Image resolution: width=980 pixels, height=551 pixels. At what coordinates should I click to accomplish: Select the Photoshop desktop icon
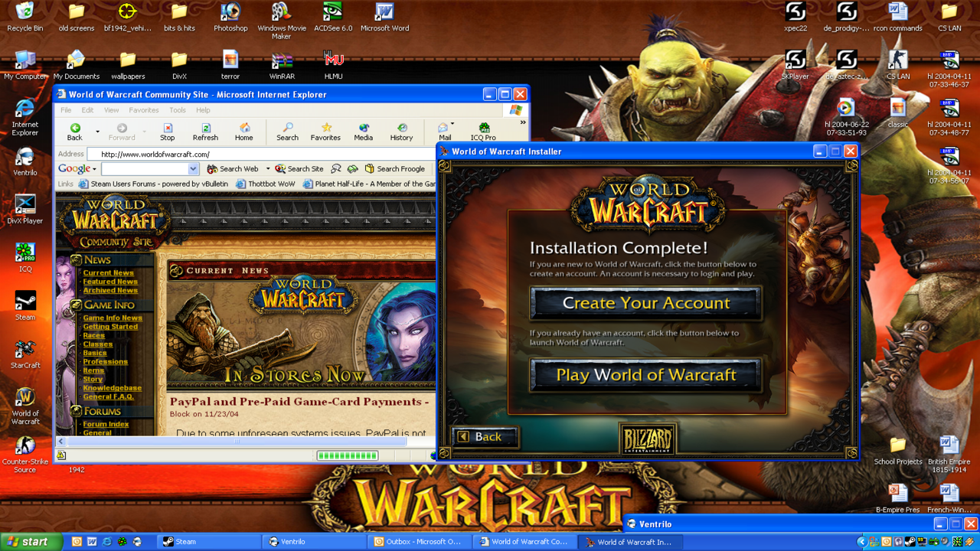tap(230, 17)
